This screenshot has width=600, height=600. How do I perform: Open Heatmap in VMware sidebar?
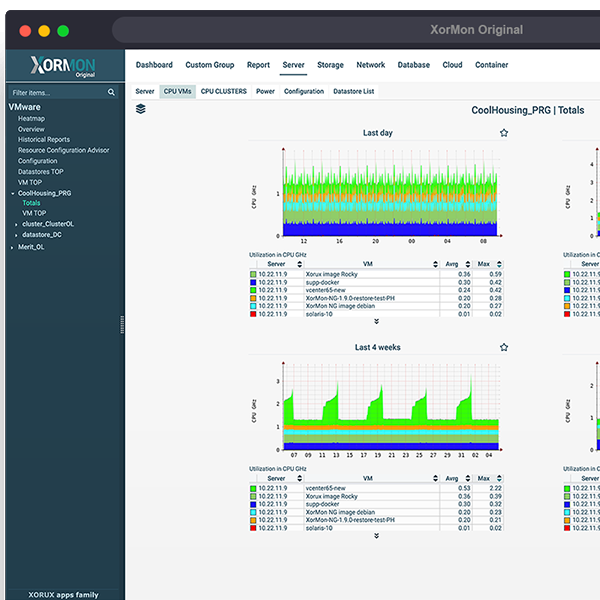coord(31,119)
